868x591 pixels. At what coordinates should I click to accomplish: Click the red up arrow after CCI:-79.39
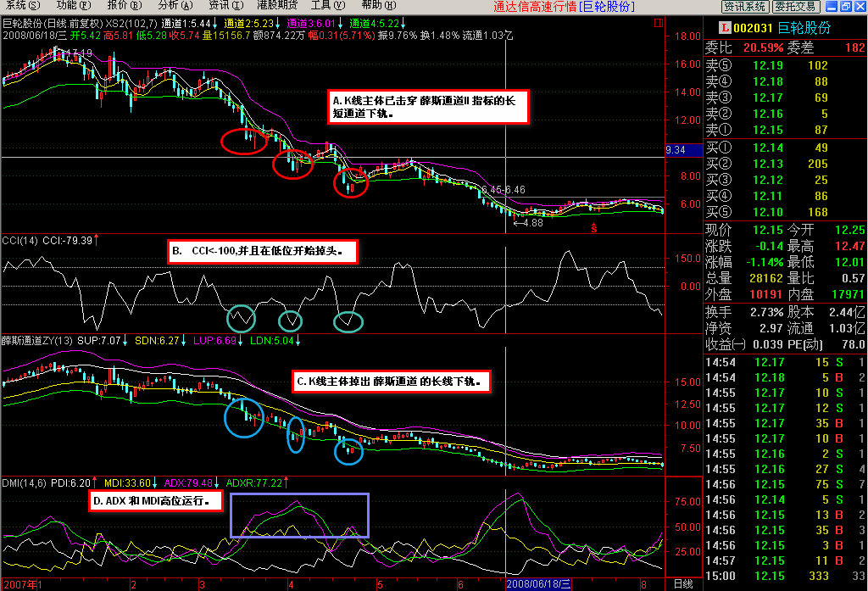(x=97, y=240)
